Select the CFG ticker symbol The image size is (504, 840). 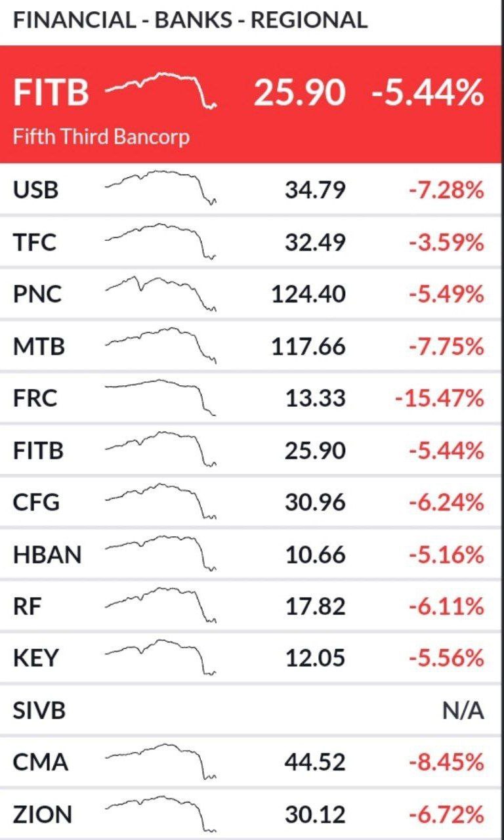pos(36,503)
